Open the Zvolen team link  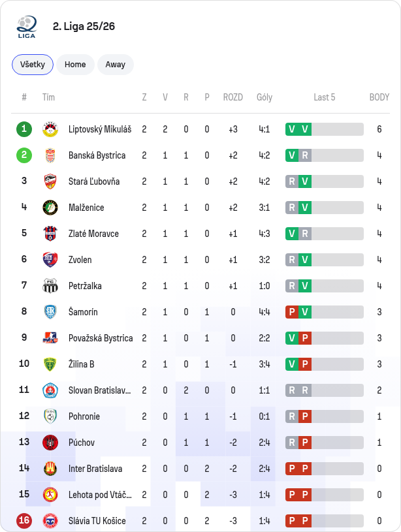tap(80, 260)
